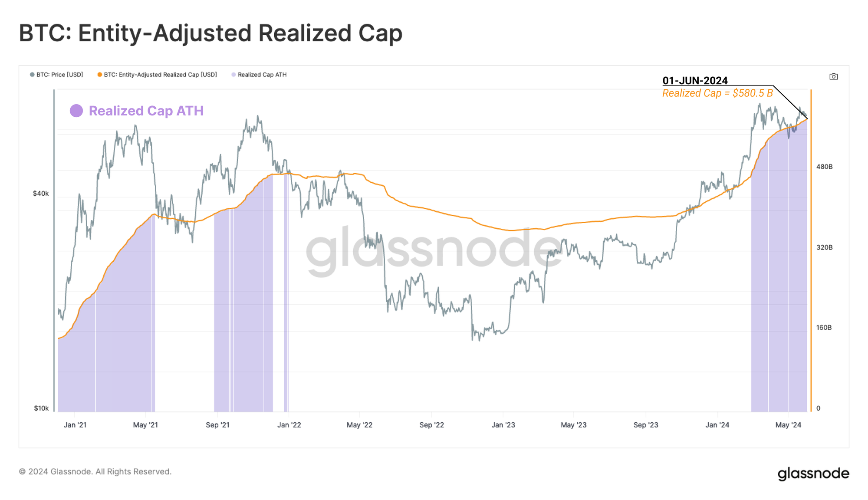
Task: Toggle the BTC: Price [USD] series label
Action: coord(59,75)
